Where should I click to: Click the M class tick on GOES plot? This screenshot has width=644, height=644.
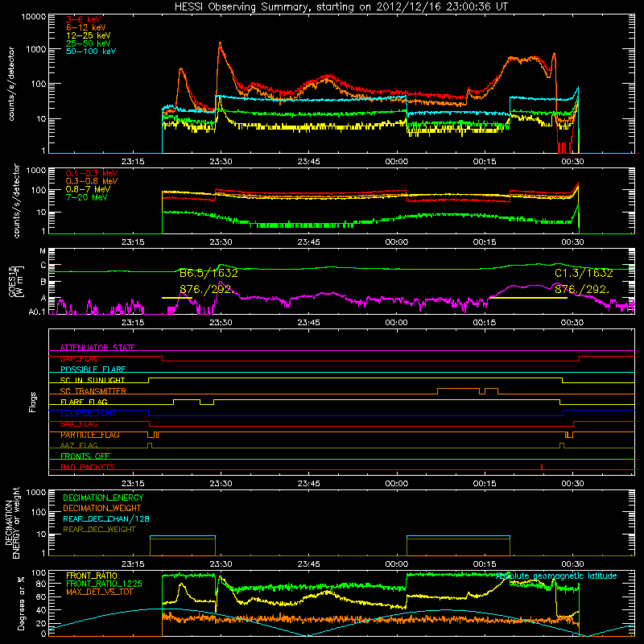[x=43, y=251]
